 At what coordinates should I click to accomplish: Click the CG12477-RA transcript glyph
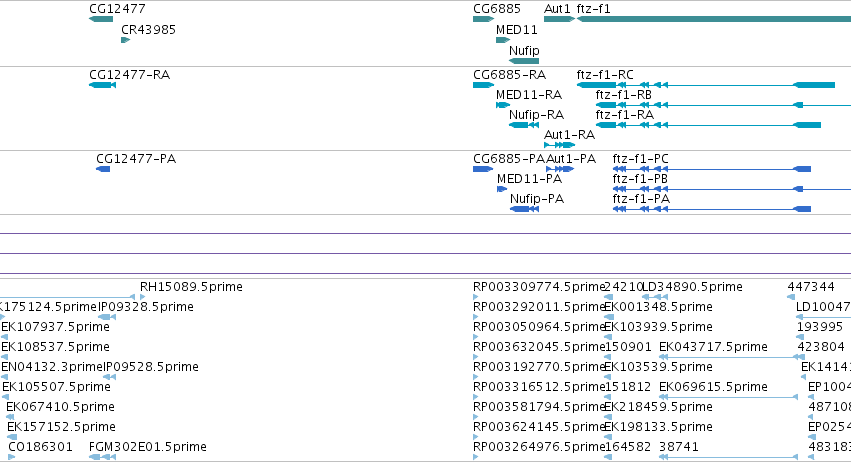pos(103,85)
